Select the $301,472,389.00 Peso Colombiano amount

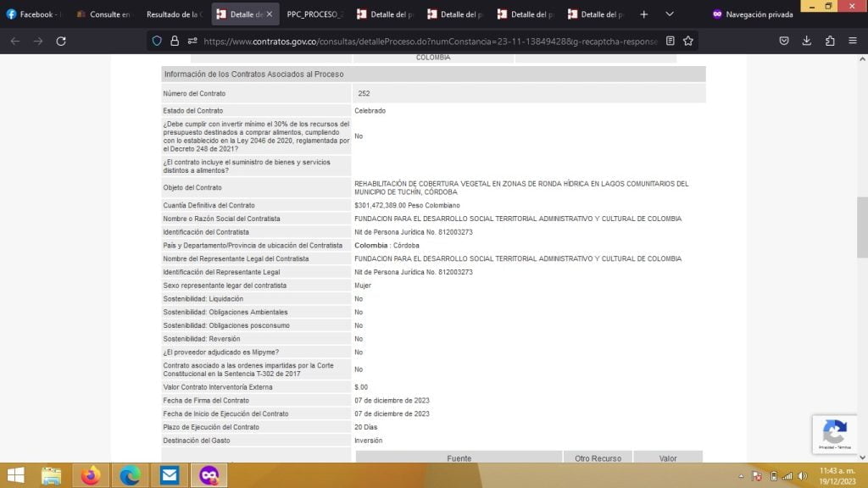coord(407,205)
